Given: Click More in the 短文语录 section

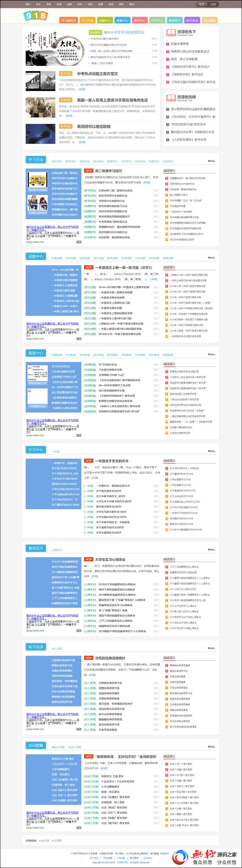Looking at the screenshot, I should [212, 648].
